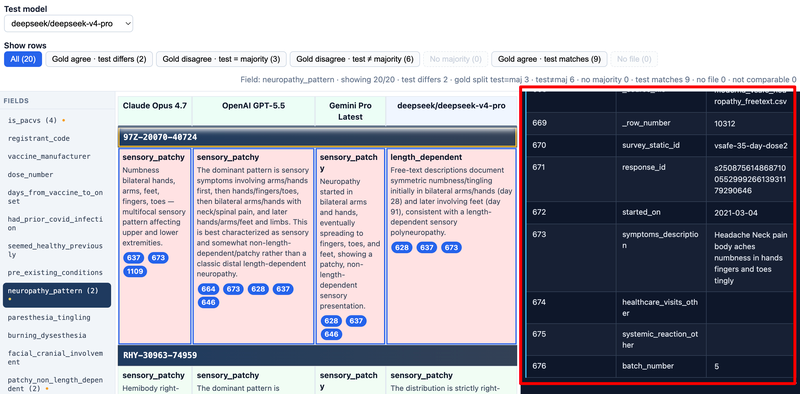
Task: Filter by Gold agree · test differs (2)
Action: coord(99,59)
